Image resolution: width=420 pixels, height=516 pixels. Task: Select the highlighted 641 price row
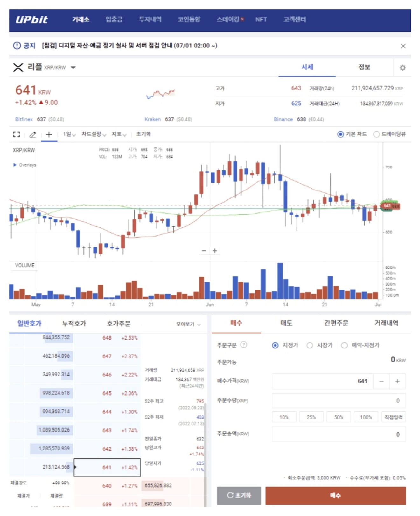[x=107, y=467]
